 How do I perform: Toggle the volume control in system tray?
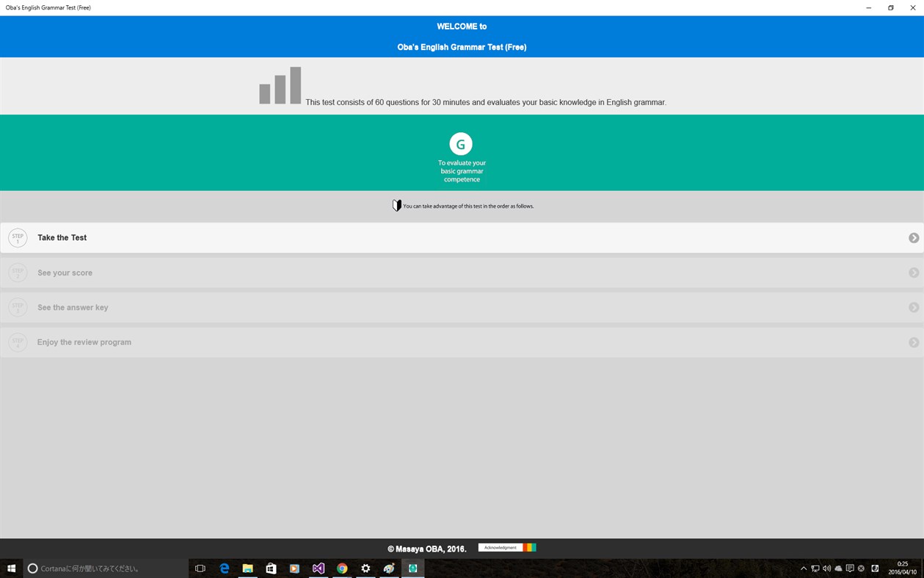pyautogui.click(x=826, y=568)
